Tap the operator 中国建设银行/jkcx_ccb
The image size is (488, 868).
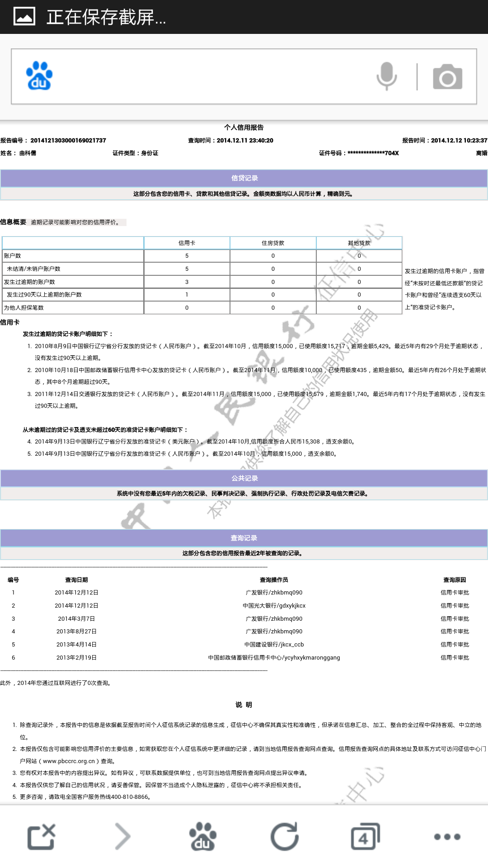pyautogui.click(x=274, y=645)
